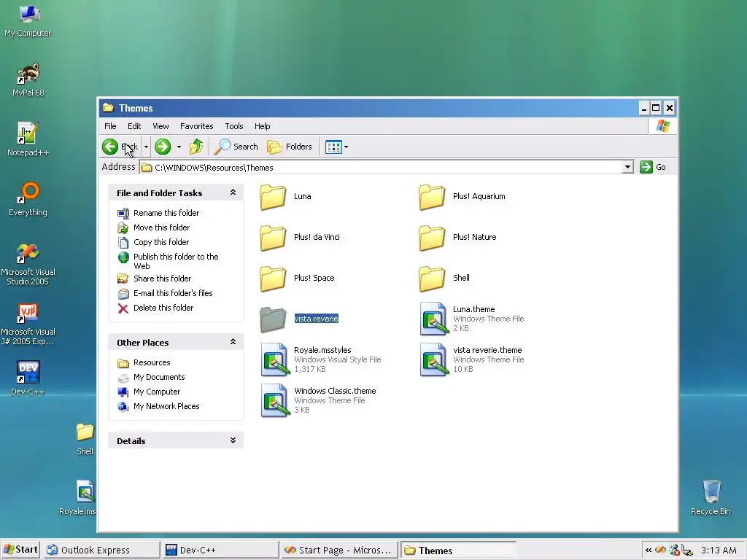Expand the address bar dropdown

pos(627,167)
